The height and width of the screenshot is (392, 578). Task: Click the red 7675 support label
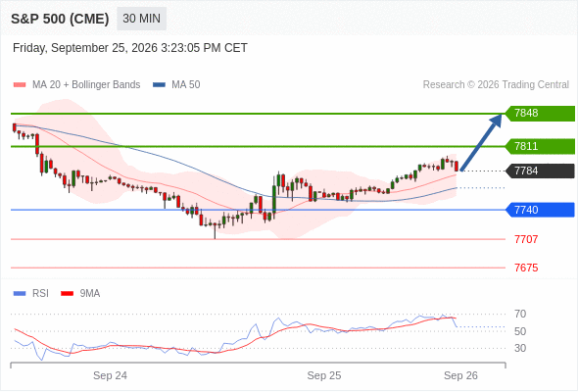526,268
